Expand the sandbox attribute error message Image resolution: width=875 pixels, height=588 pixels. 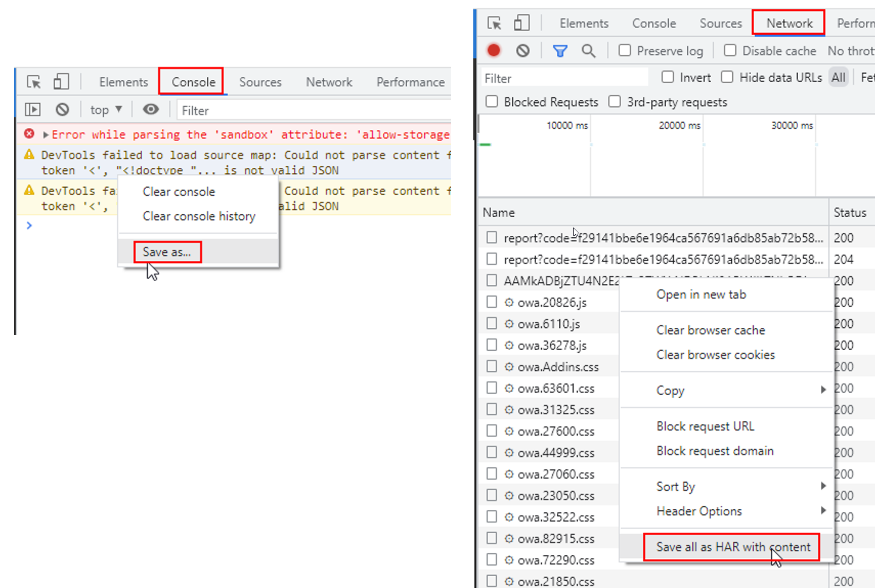[x=46, y=135]
